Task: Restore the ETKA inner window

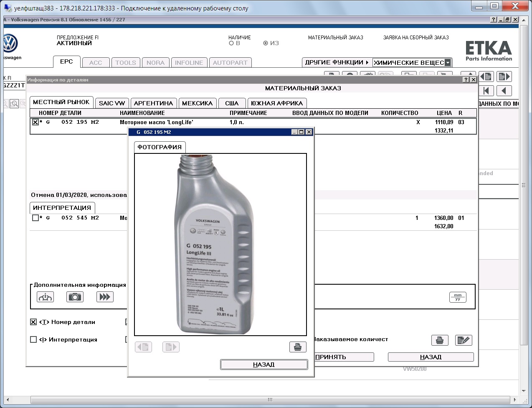Action: tap(507, 20)
